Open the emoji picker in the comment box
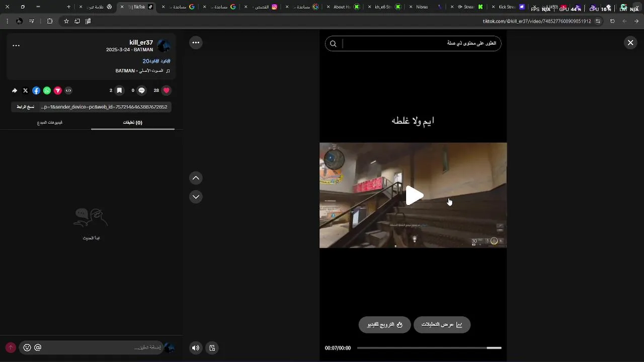644x362 pixels. tap(27, 347)
